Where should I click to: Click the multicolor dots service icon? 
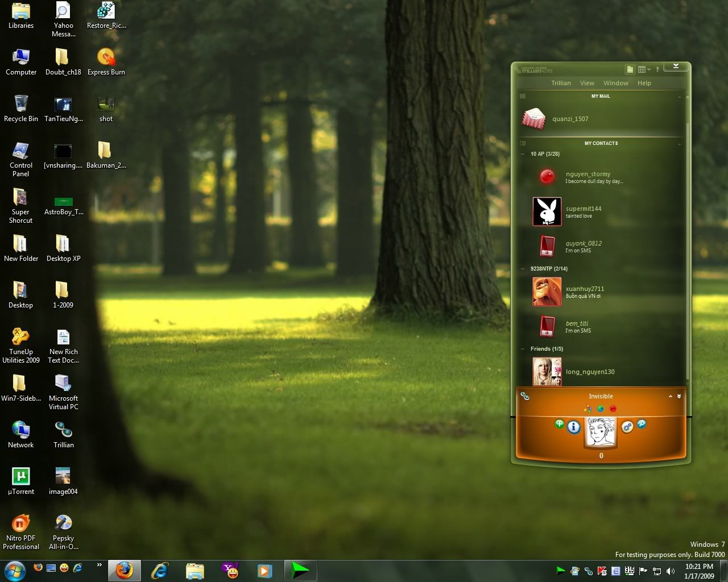pos(588,409)
